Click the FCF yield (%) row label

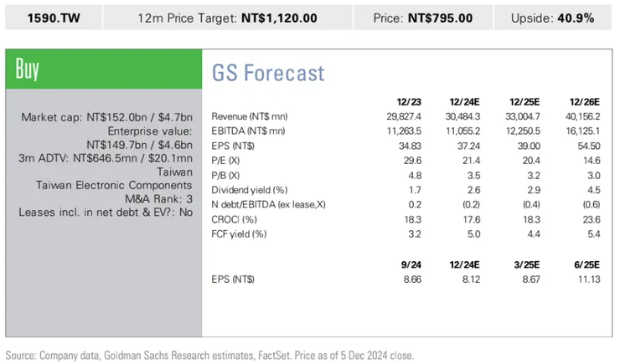[x=239, y=234]
